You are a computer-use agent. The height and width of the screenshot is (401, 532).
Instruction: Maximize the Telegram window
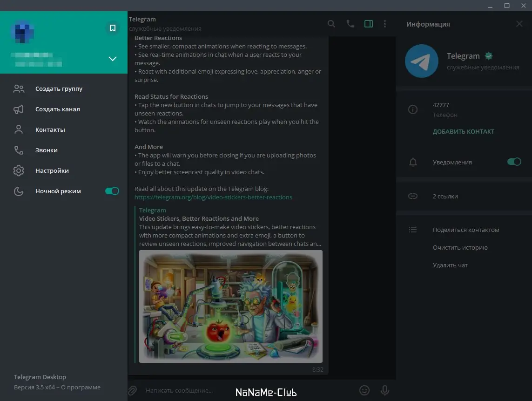506,6
